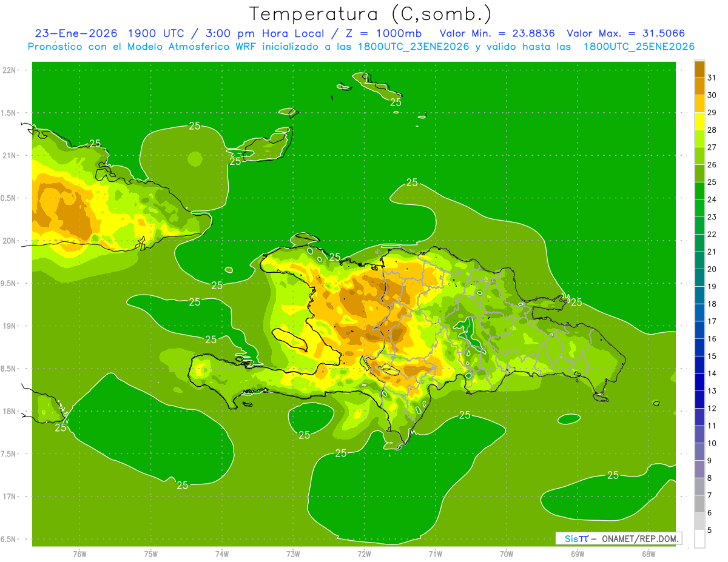Click the "17N" latitude axis label
Viewport: 728px width, 562px height.
coord(10,497)
